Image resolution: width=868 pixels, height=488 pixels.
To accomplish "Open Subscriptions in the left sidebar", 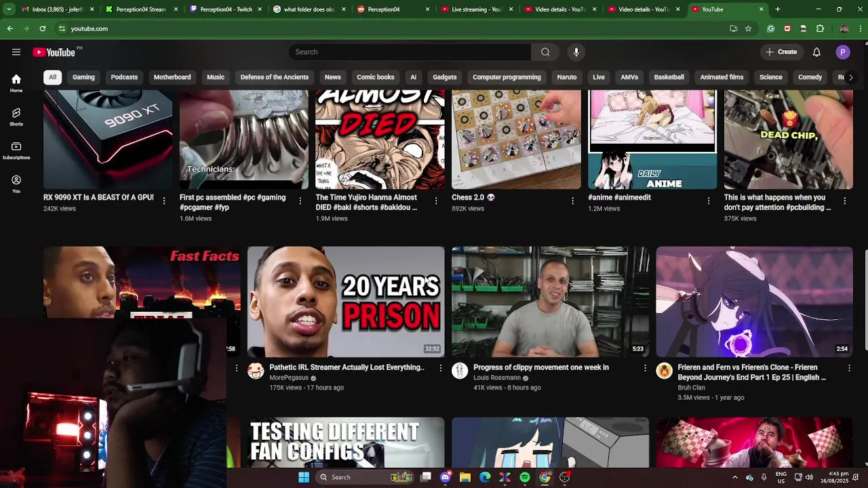I will pyautogui.click(x=16, y=150).
